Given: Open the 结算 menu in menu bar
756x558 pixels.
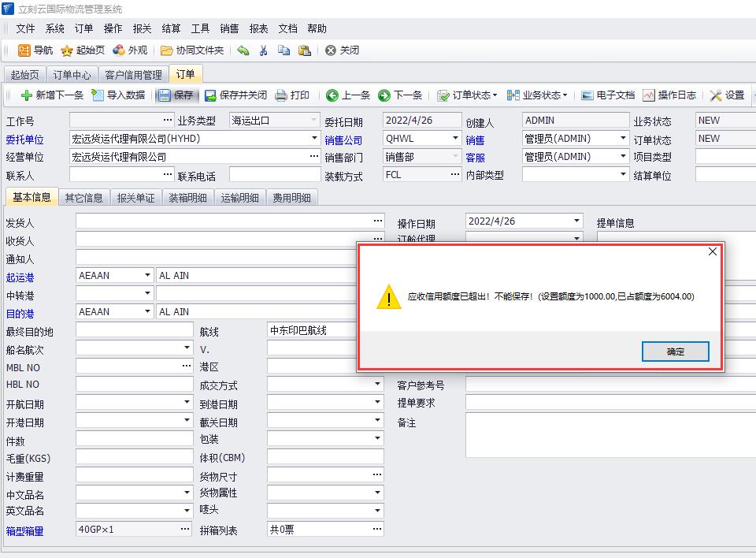Looking at the screenshot, I should (x=171, y=28).
